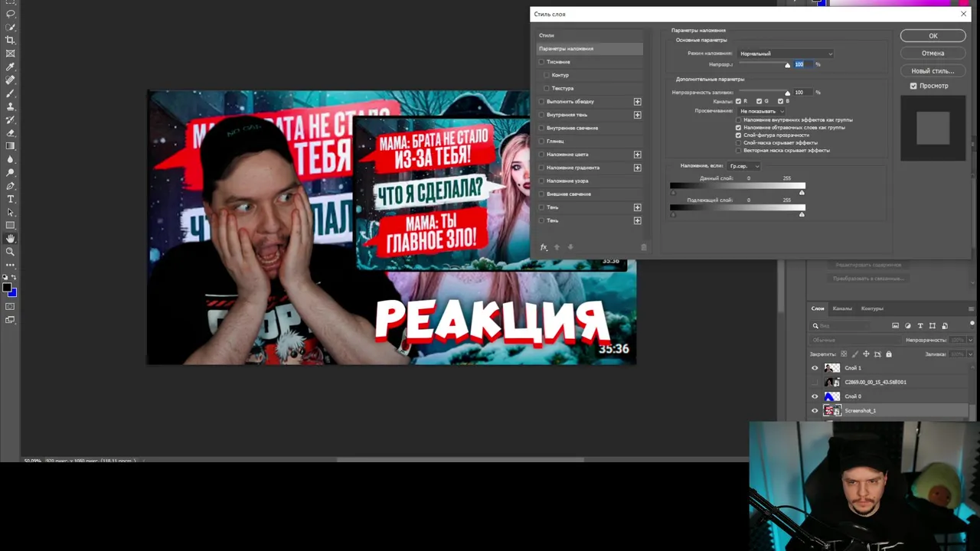
Task: Open Layers panel blend mode Обычные dropdown
Action: (854, 340)
